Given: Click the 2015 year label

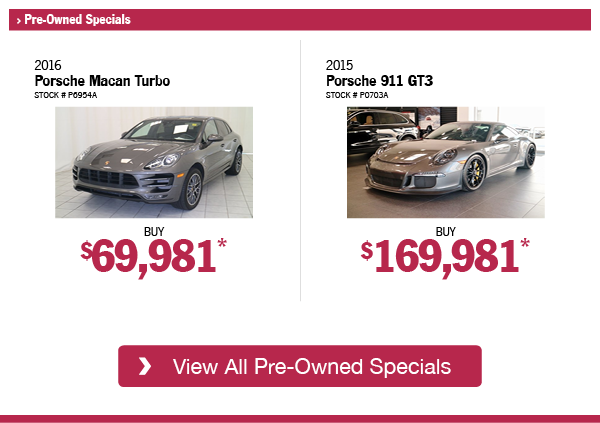Looking at the screenshot, I should (339, 65).
